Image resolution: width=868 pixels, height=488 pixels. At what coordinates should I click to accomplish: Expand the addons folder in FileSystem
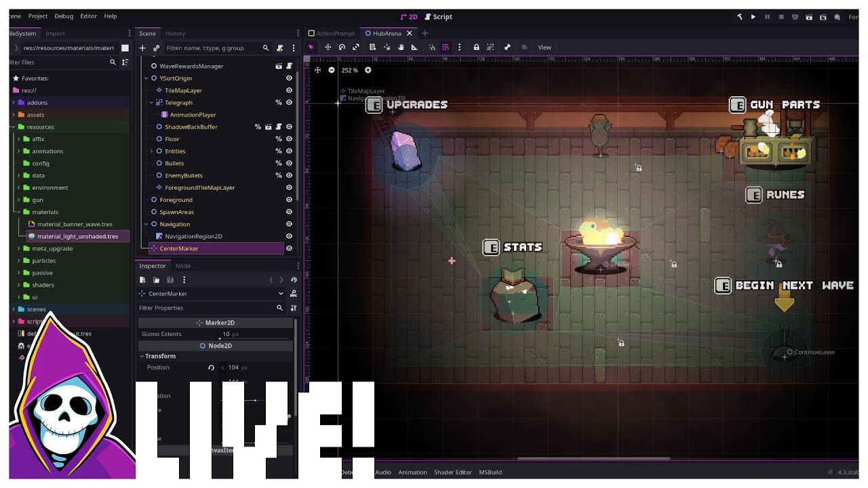13,102
